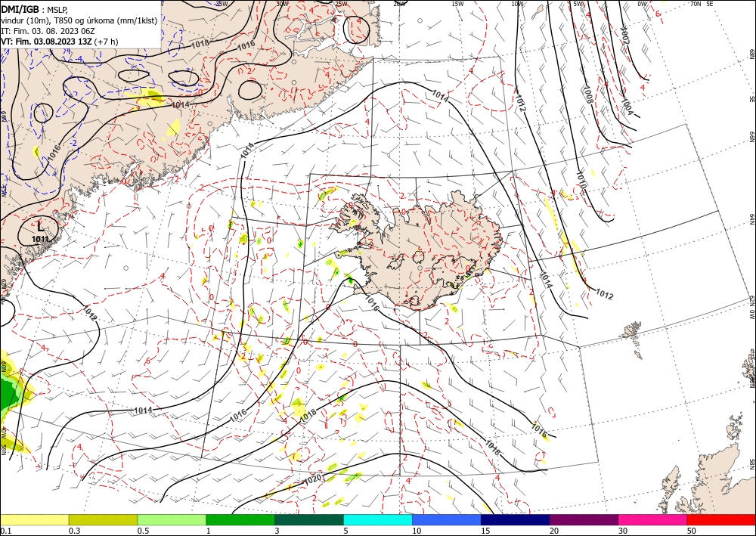This screenshot has width=756, height=536.
Task: Click the legend value "15"
Action: (x=485, y=531)
